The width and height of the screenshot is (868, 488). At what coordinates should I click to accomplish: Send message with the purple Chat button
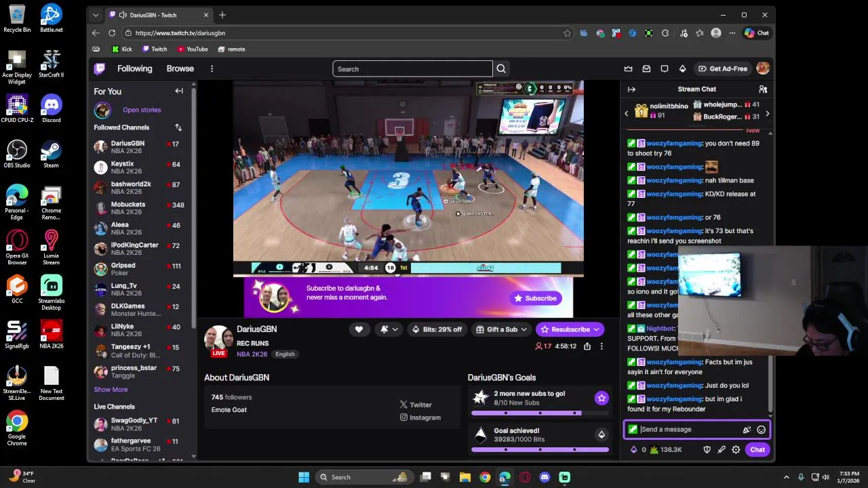tap(757, 449)
